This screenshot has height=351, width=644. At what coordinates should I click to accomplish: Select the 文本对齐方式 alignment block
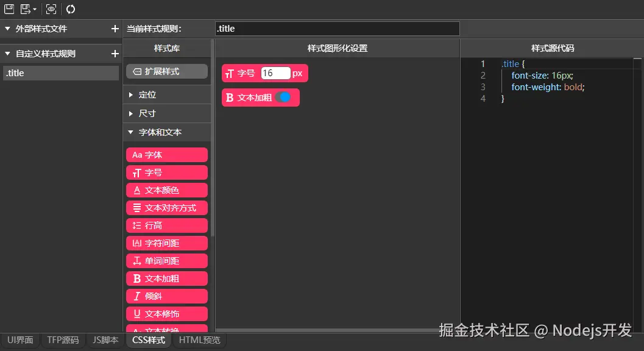click(166, 207)
